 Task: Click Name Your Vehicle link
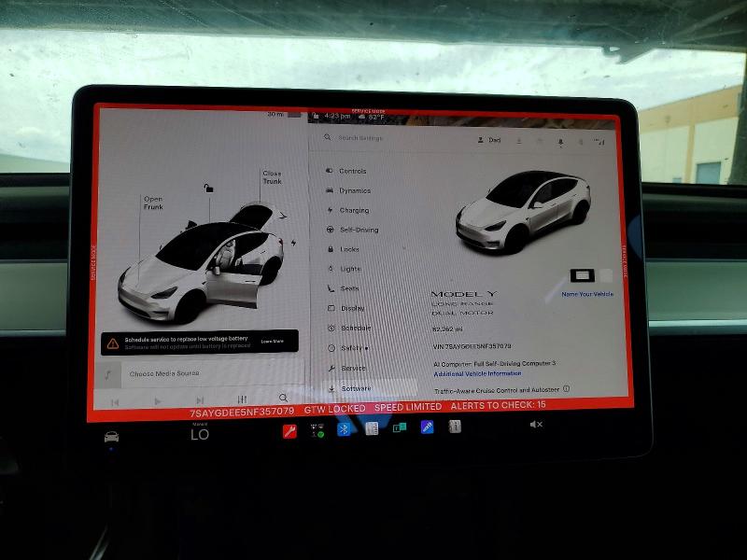tap(587, 294)
